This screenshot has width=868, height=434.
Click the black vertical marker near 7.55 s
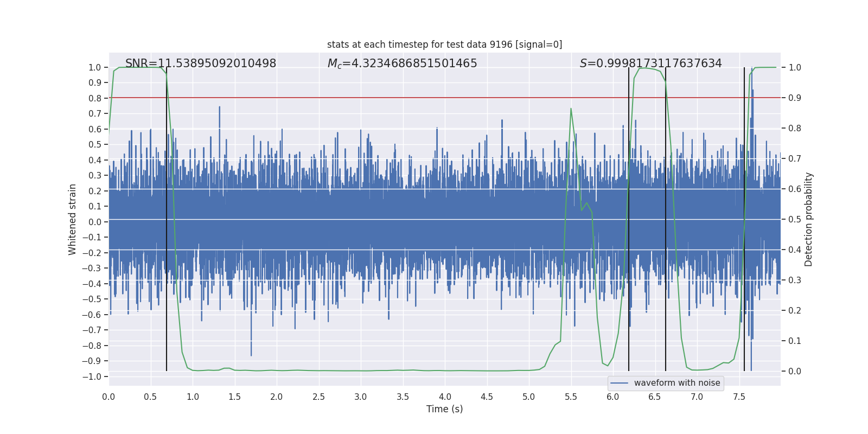(744, 219)
